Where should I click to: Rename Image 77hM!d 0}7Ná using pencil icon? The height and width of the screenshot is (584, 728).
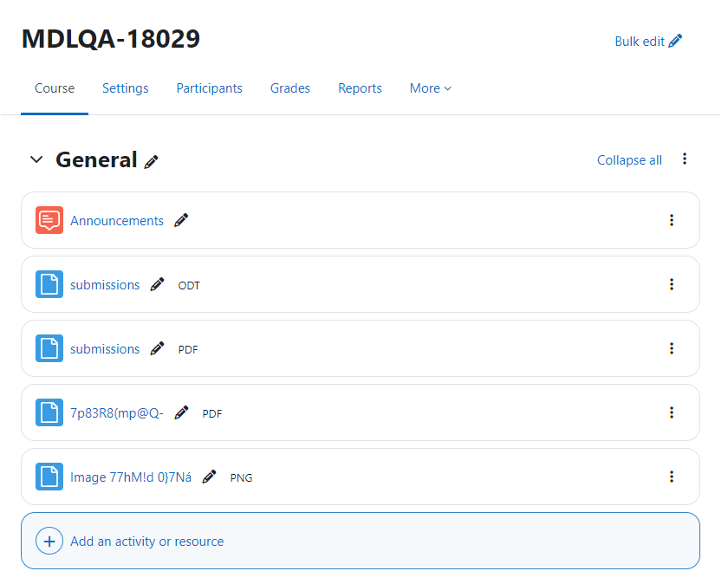point(209,477)
